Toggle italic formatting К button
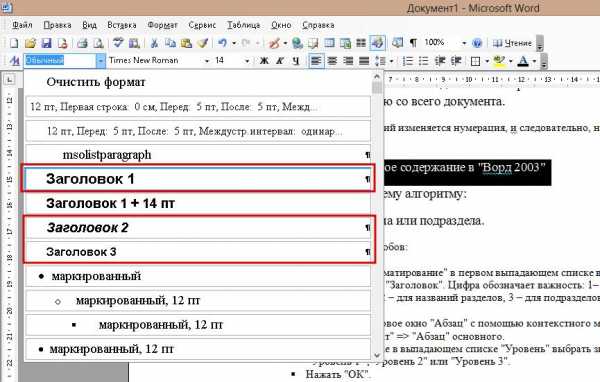 click(x=280, y=61)
